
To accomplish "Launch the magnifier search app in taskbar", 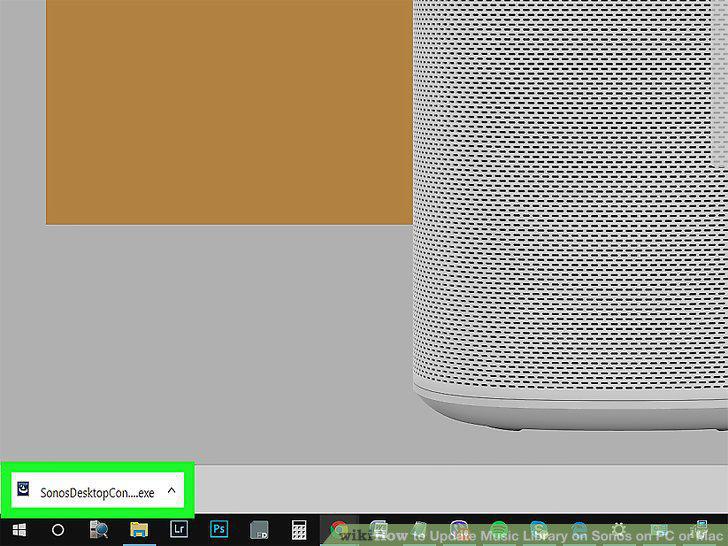I will click(x=99, y=530).
